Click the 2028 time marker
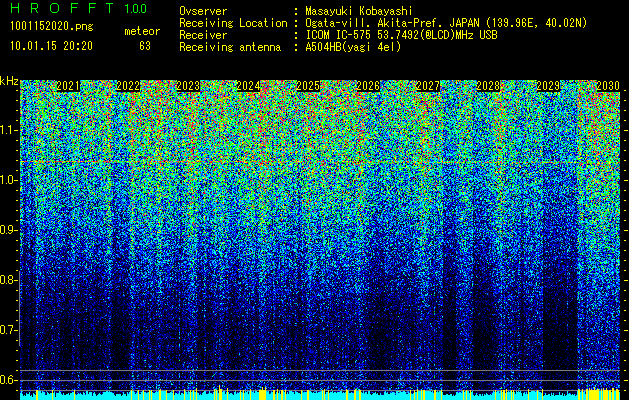The width and height of the screenshot is (629, 400). point(488,86)
